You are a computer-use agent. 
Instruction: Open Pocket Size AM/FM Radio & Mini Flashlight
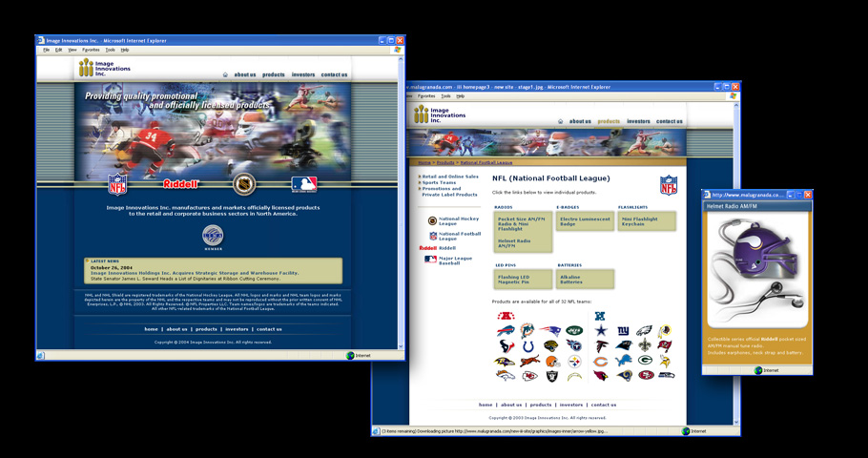point(521,224)
